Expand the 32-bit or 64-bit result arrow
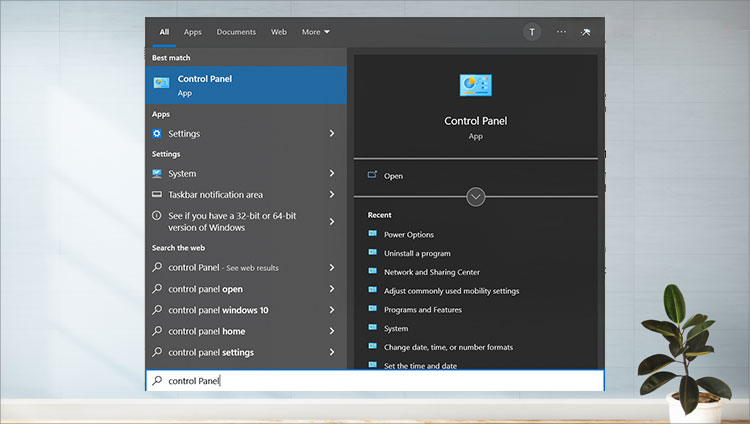Screen dimensions: 750x424 (331, 222)
